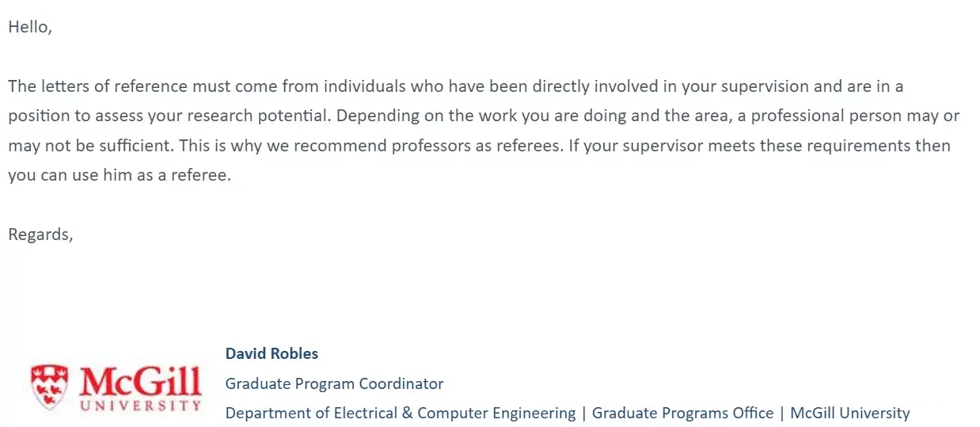Click the phrase 'professional person'
The image size is (980, 427).
point(825,116)
